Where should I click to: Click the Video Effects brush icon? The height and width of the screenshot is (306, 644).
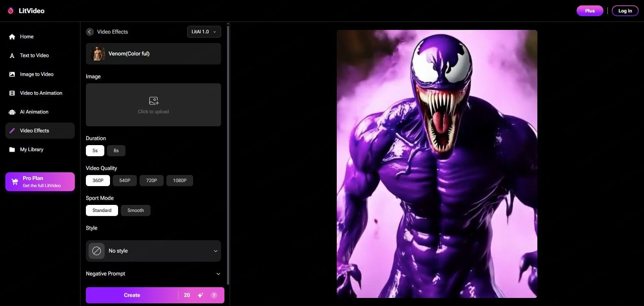click(12, 131)
